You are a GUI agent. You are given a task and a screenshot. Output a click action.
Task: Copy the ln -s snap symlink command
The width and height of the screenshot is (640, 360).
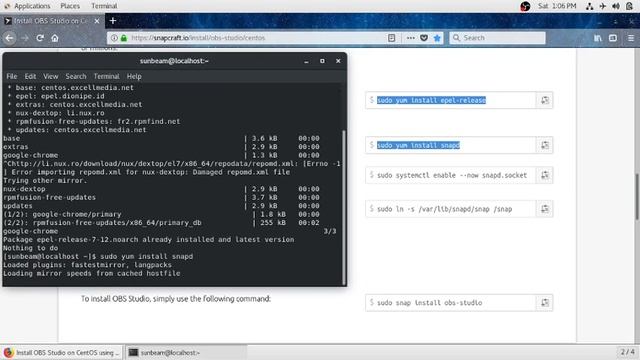click(544, 209)
